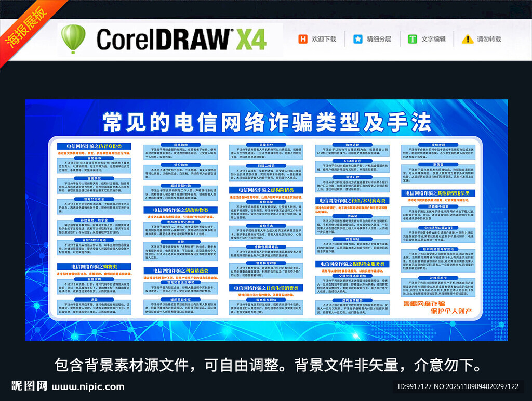Open the www.nipic.com link
The width and height of the screenshot is (532, 401).
[88, 386]
